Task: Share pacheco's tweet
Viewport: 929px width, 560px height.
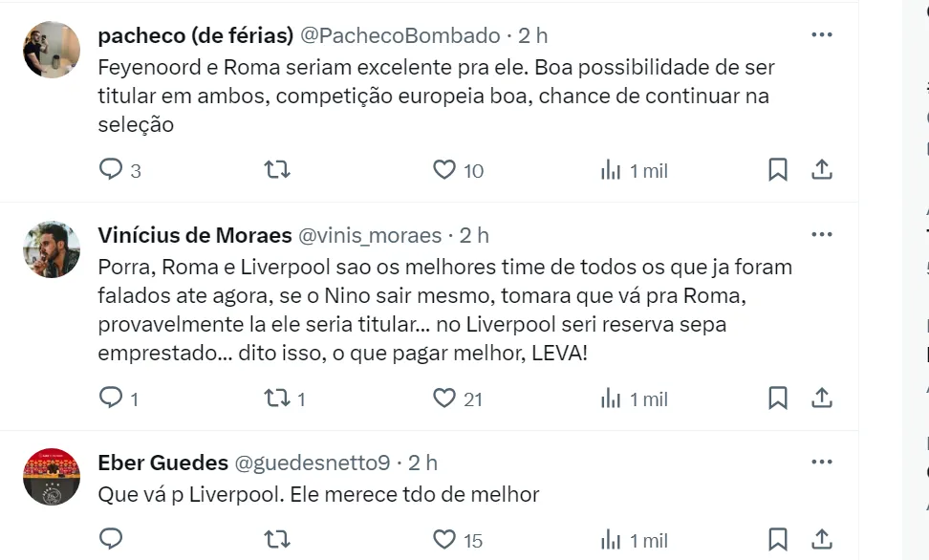Action: coord(821,170)
